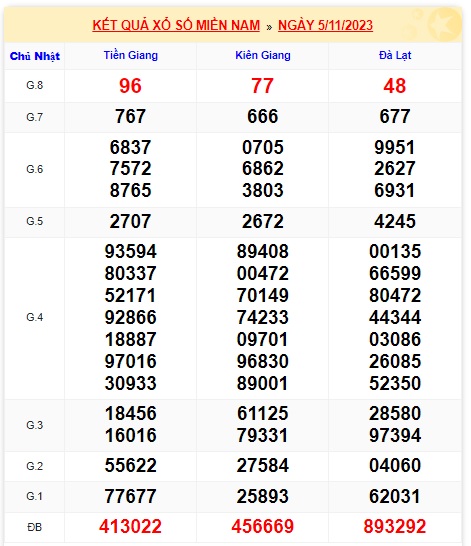Click Kiên Giang special prize 456669

pyautogui.click(x=262, y=526)
